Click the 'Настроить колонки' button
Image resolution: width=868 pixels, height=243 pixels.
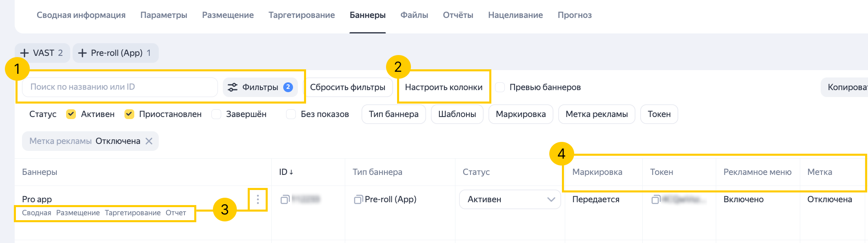[444, 87]
